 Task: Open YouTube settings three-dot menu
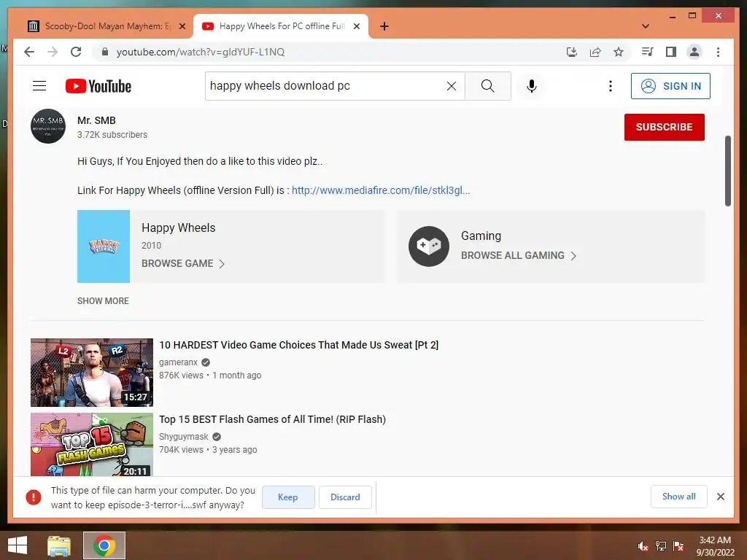(611, 86)
